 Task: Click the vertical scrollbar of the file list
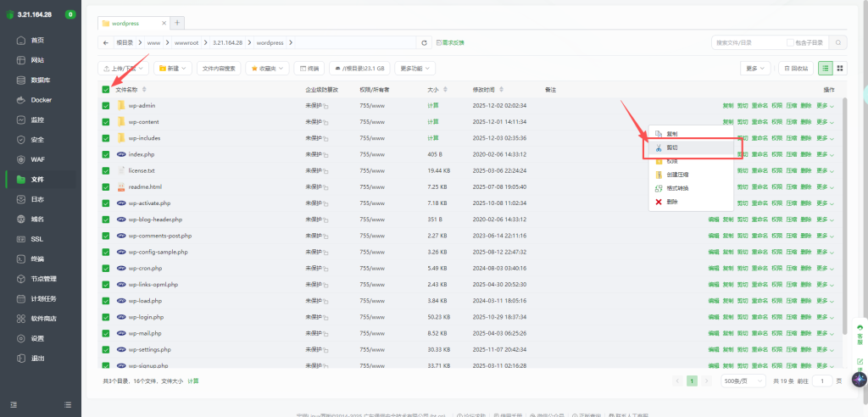(844, 216)
